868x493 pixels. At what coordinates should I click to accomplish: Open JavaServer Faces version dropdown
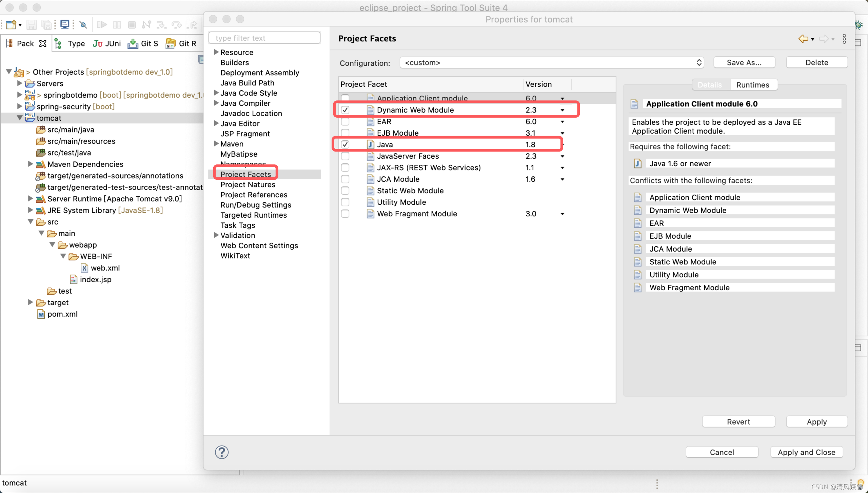pos(563,156)
